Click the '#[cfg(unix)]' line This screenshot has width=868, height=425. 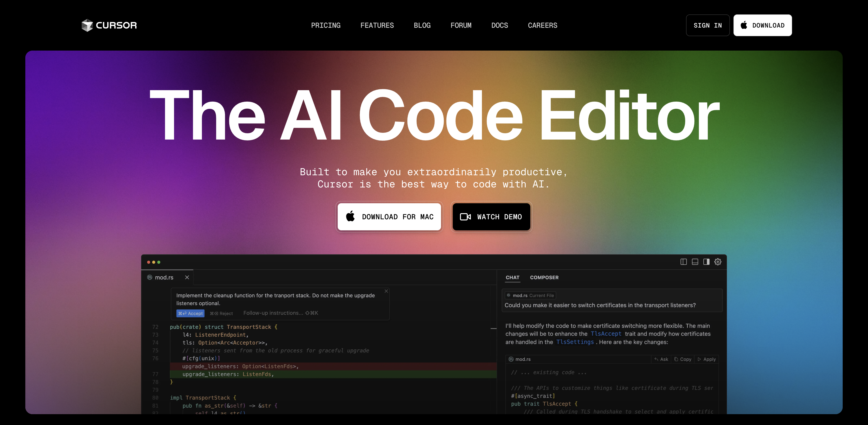tap(201, 358)
